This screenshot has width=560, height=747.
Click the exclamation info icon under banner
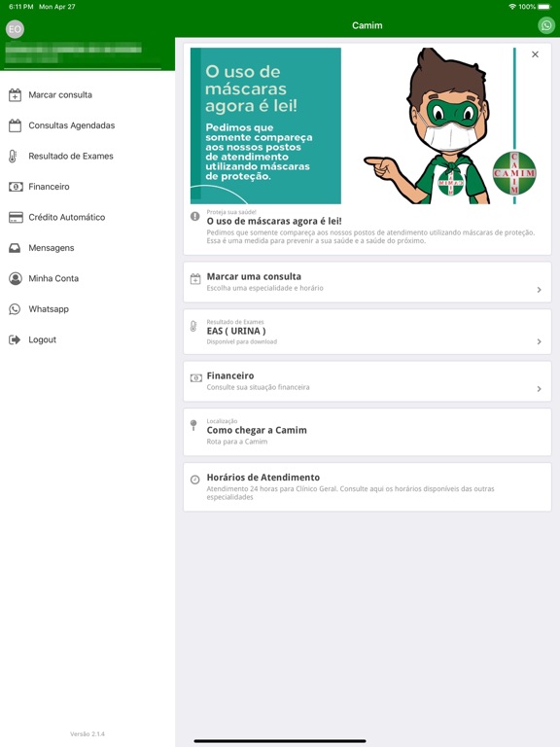(194, 216)
